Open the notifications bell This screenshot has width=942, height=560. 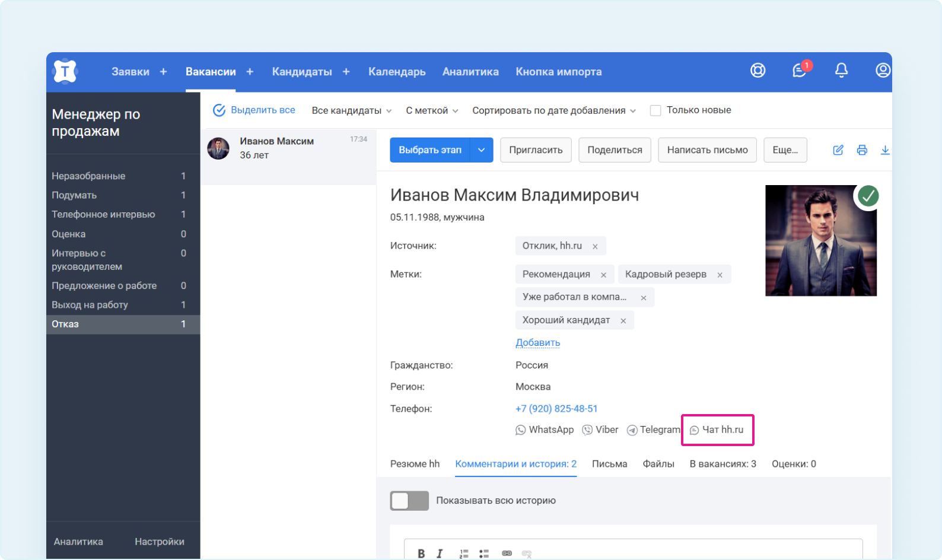841,71
